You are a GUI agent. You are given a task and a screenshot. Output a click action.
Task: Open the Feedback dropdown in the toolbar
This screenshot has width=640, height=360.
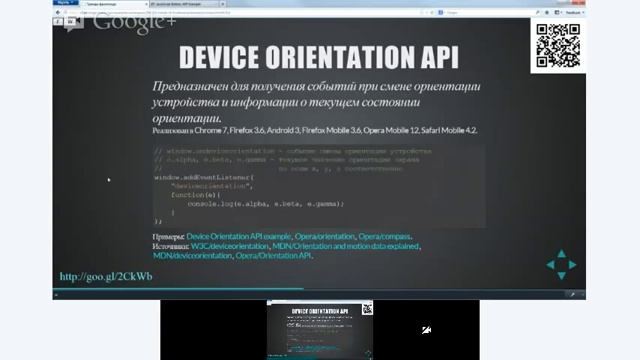pyautogui.click(x=575, y=13)
